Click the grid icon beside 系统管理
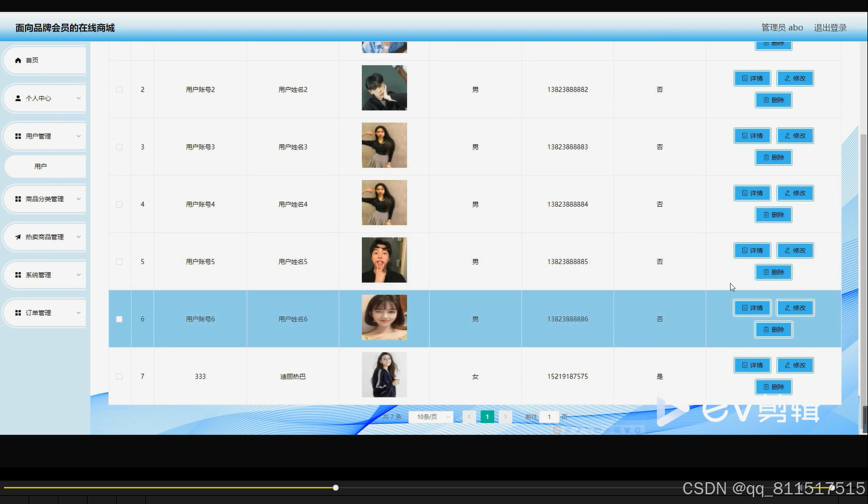This screenshot has width=868, height=504. [x=18, y=275]
